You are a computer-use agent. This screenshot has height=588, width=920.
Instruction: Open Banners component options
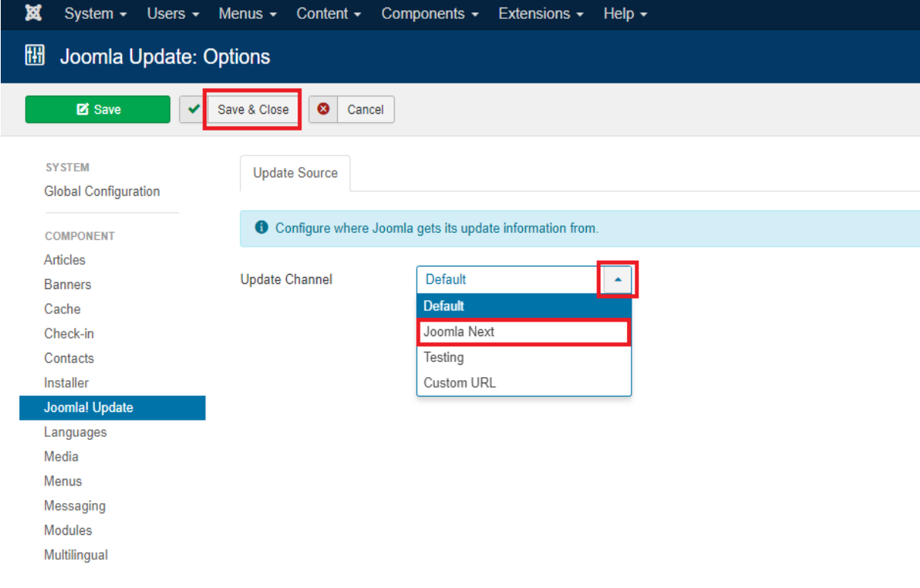[x=68, y=285]
